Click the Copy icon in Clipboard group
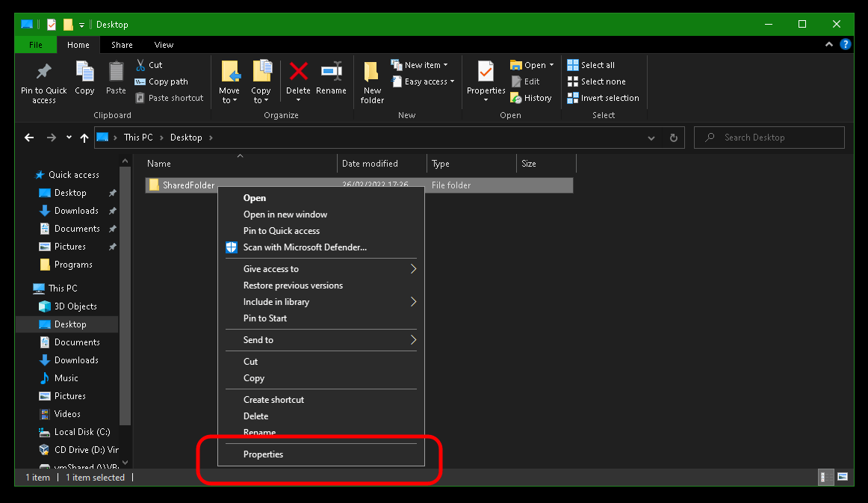The height and width of the screenshot is (503, 868). pos(84,73)
